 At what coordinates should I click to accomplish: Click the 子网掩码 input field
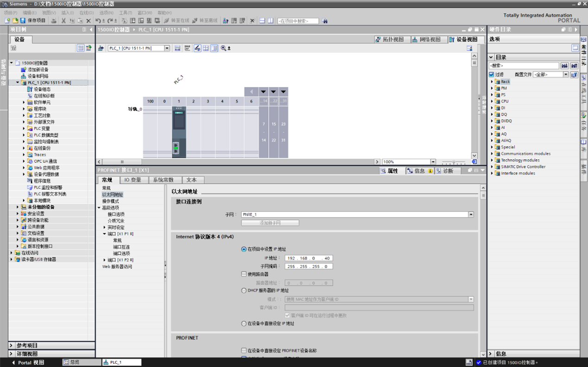(x=309, y=267)
